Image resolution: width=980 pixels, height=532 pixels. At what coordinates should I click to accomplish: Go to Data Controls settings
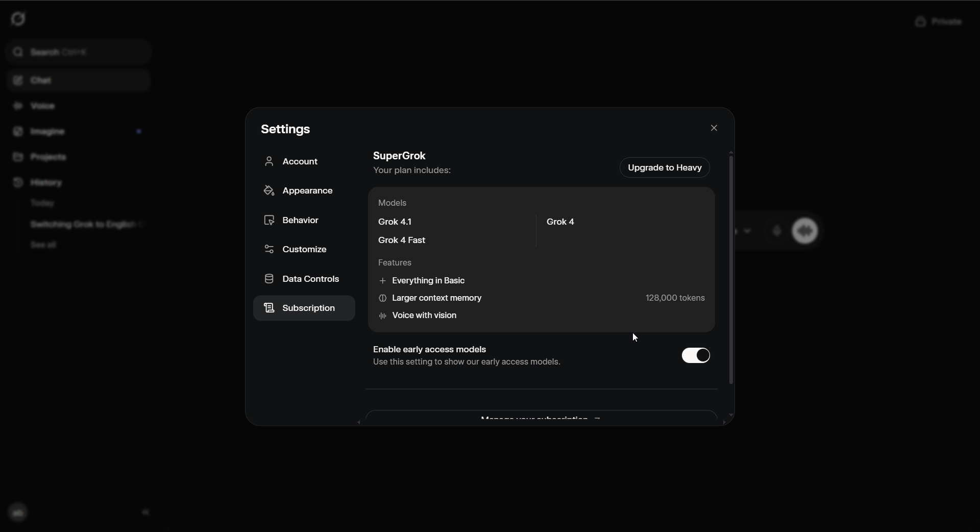pyautogui.click(x=310, y=279)
